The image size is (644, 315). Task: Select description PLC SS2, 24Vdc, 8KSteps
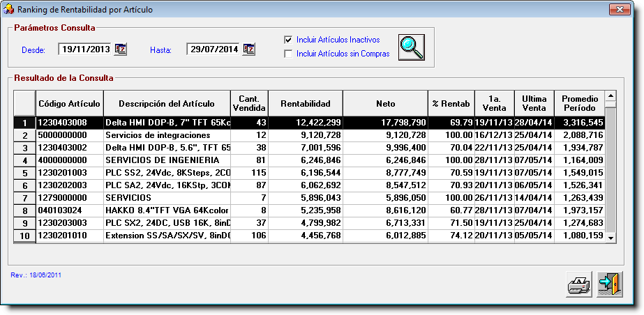click(167, 173)
